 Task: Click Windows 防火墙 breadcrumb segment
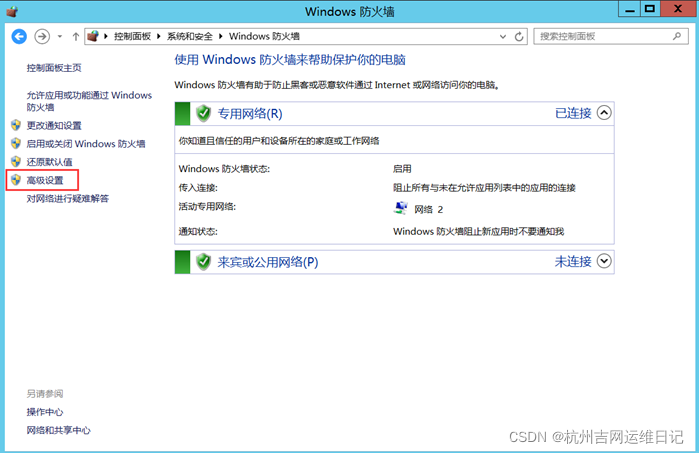tap(264, 37)
